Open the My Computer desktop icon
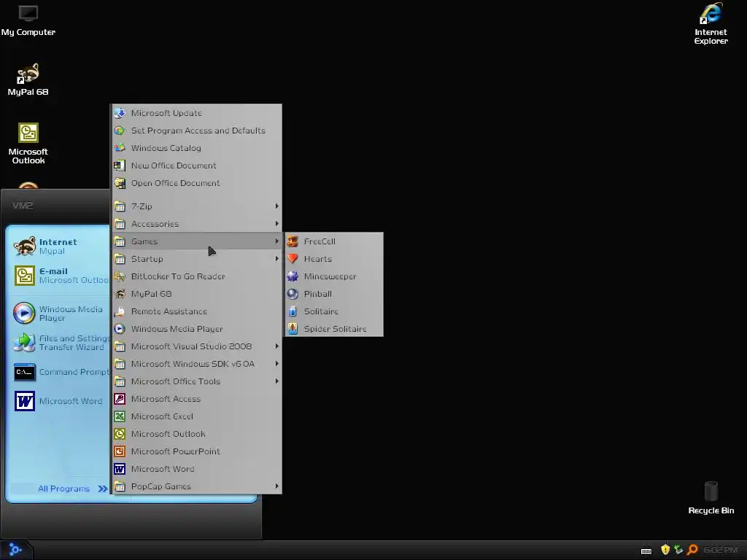This screenshot has height=560, width=747. pyautogui.click(x=28, y=21)
